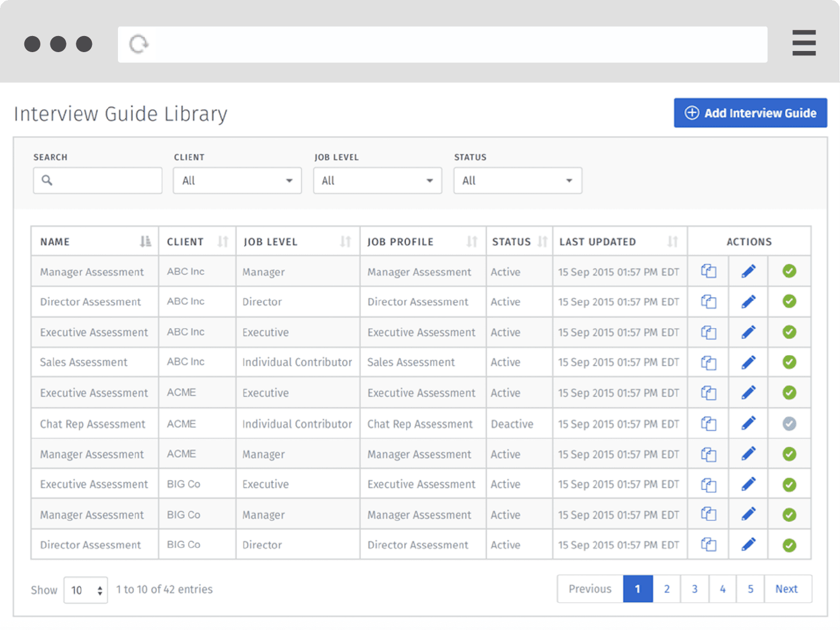The height and width of the screenshot is (630, 840).
Task: Edit the ABC Inc Director Assessment row
Action: tap(748, 301)
